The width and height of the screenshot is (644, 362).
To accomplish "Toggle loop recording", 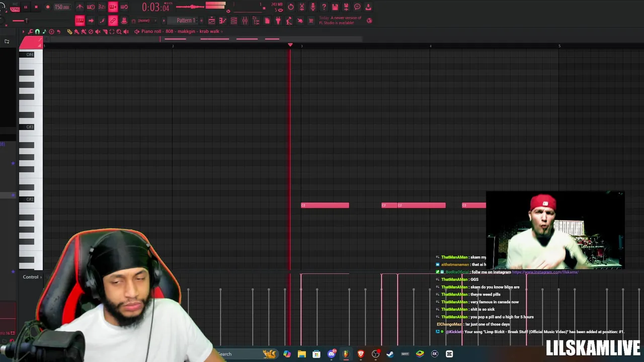I will pyautogui.click(x=124, y=7).
